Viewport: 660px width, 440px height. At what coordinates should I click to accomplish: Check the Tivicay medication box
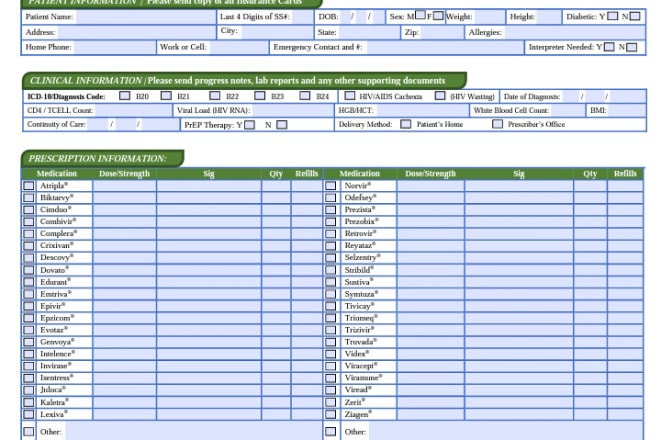331,306
